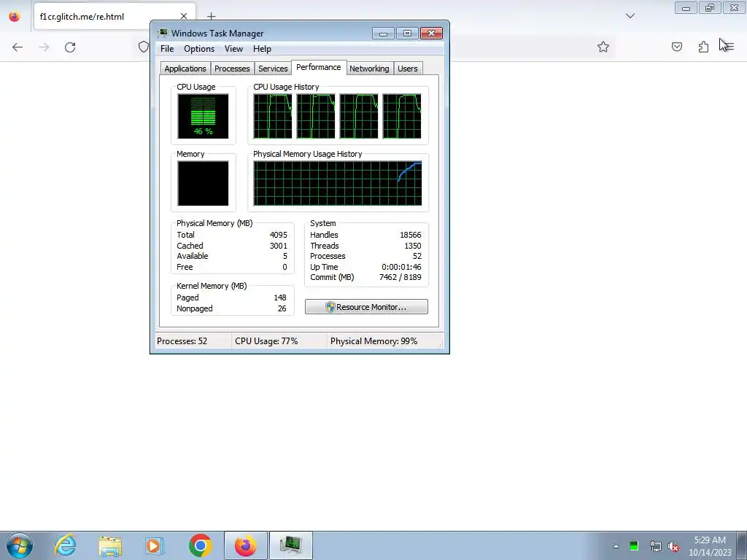This screenshot has height=560, width=747.
Task: Open the Firefox hamburger menu
Action: 729,47
